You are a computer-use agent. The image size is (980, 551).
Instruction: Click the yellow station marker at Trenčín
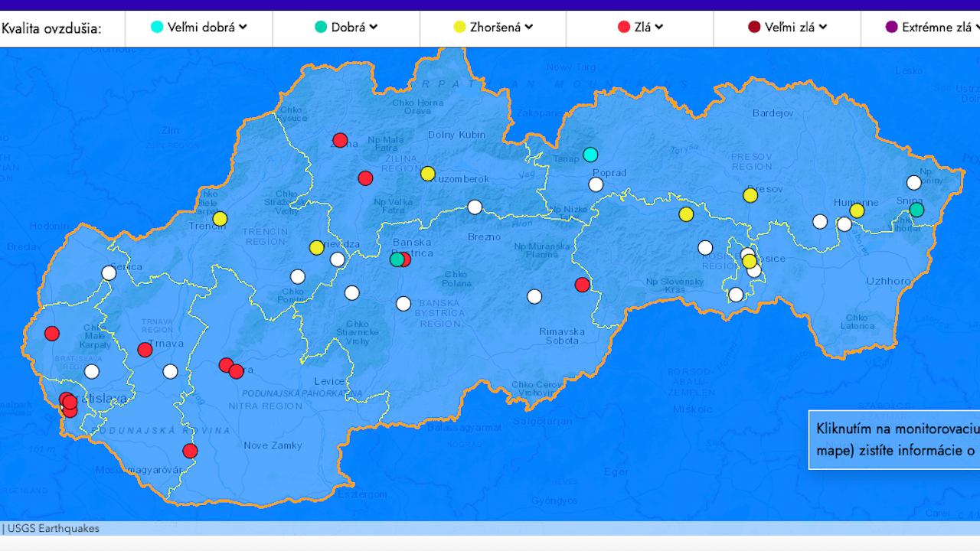click(220, 219)
